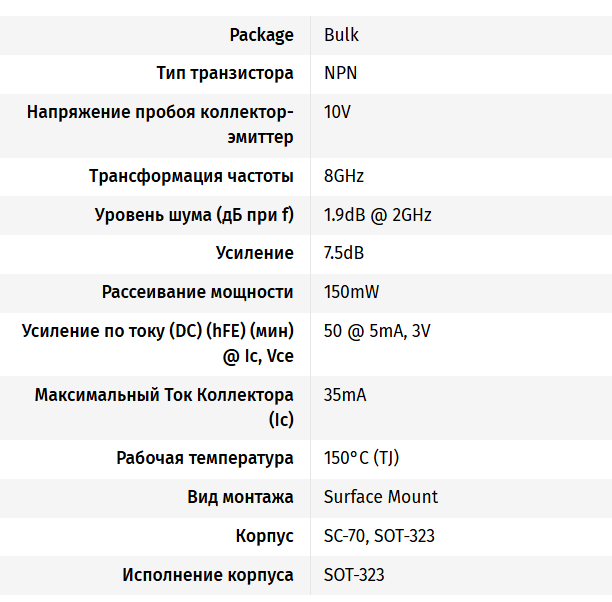Select the "NPN" transistor type value
Image resolution: width=612 pixels, height=602 pixels.
341,73
